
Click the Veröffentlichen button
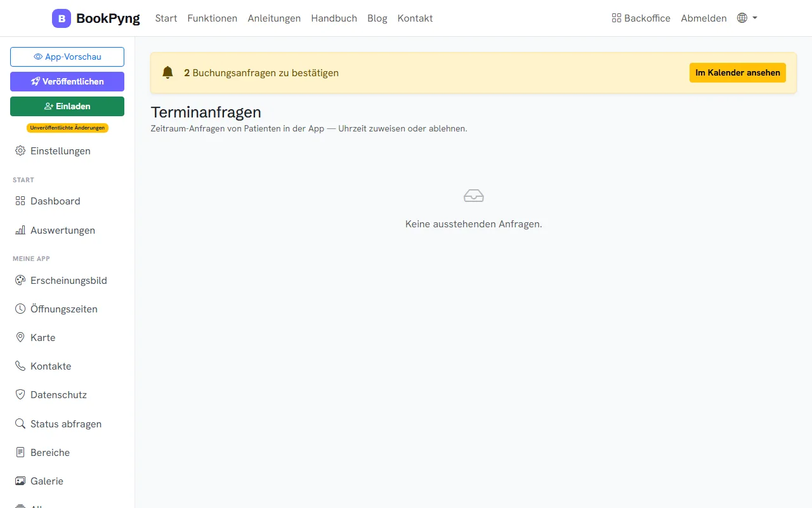(67, 82)
